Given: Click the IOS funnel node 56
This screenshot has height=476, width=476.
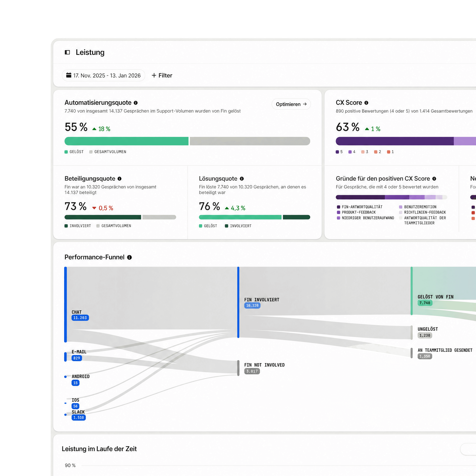Looking at the screenshot, I should 75,406.
